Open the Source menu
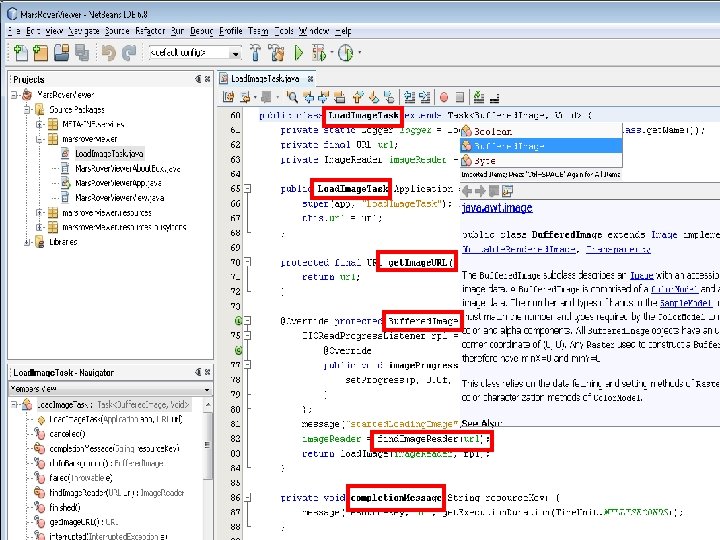 [117, 31]
